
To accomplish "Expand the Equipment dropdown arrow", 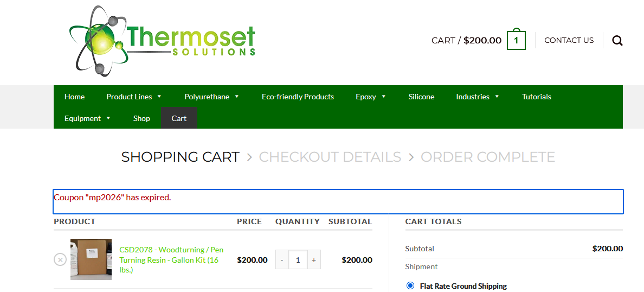I will (108, 118).
